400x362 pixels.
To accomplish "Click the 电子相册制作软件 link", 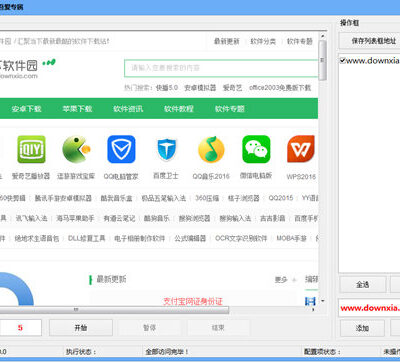I will coord(140,238).
